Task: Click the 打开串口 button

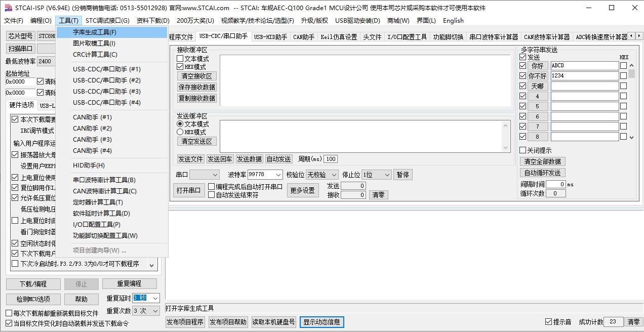Action: tap(188, 191)
